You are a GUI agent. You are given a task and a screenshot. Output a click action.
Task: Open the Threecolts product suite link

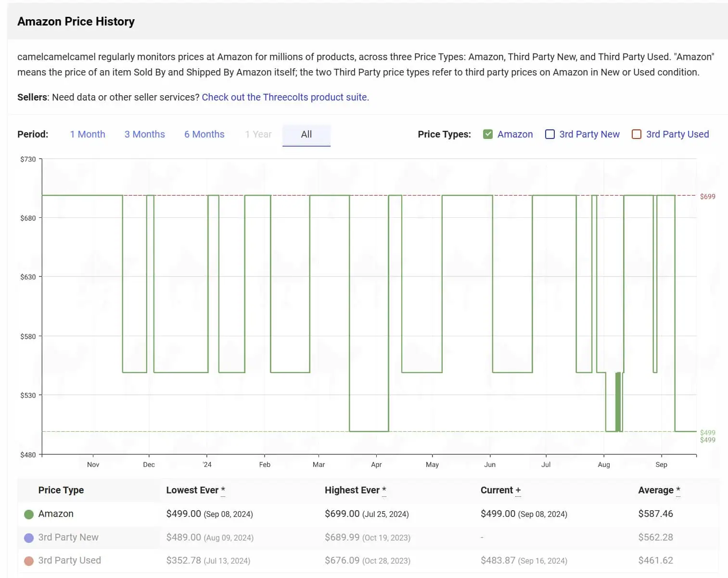(x=285, y=97)
